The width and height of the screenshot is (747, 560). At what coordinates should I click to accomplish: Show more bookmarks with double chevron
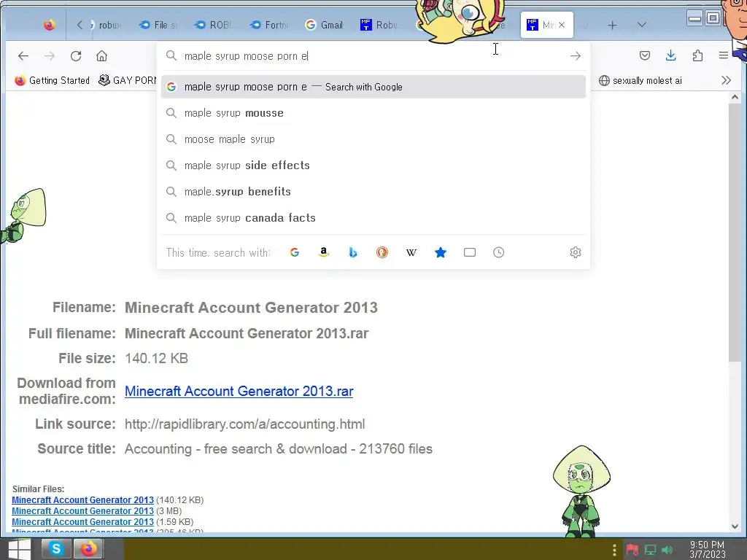(x=726, y=80)
